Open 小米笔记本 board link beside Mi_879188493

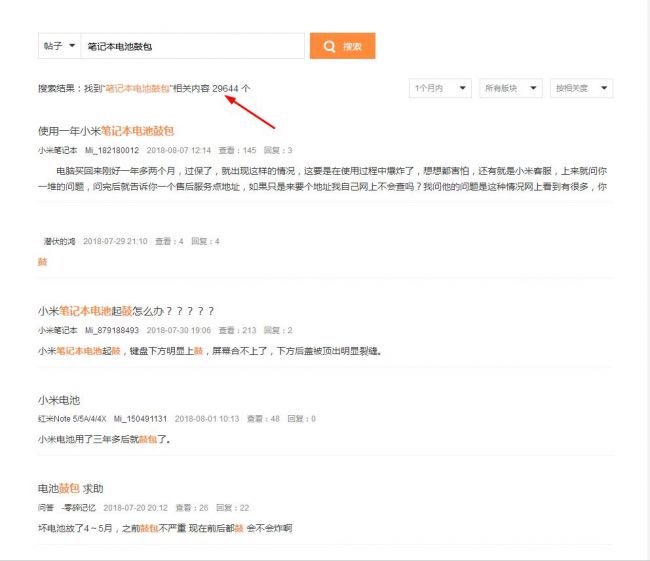tap(58, 330)
